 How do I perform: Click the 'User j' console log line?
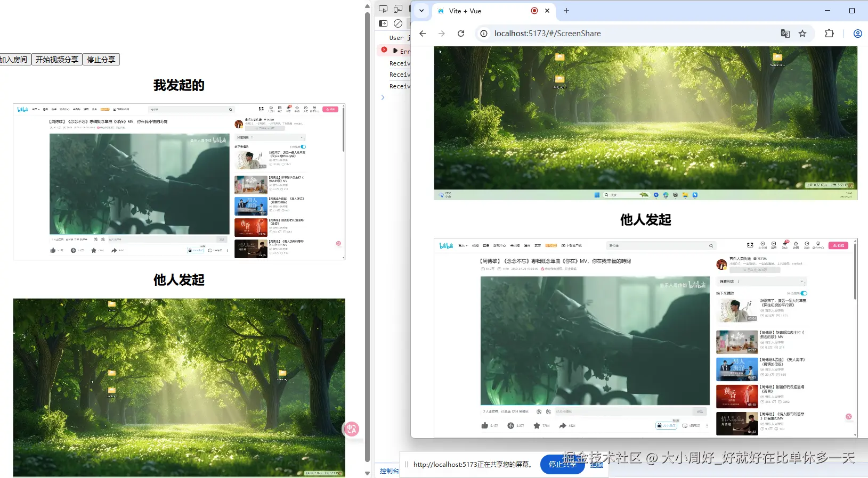pyautogui.click(x=400, y=38)
